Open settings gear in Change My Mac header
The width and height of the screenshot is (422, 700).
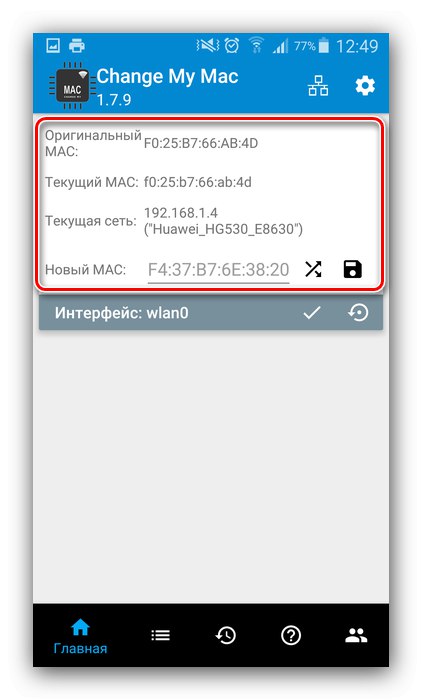tap(365, 85)
